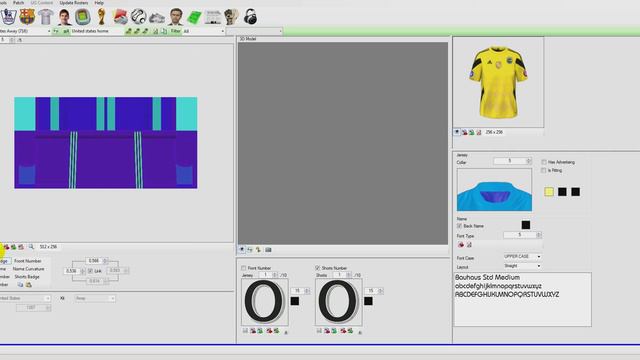Open the UG Content menu

[42, 3]
